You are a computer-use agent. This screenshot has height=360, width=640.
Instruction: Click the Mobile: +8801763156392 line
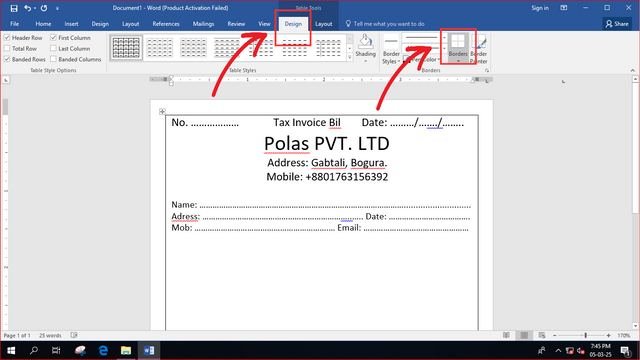(327, 177)
